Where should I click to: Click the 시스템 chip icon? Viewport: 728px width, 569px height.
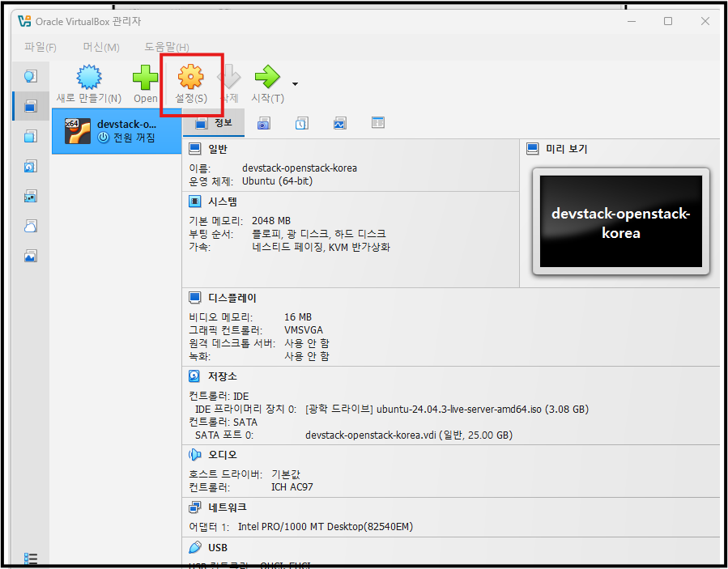click(x=195, y=202)
